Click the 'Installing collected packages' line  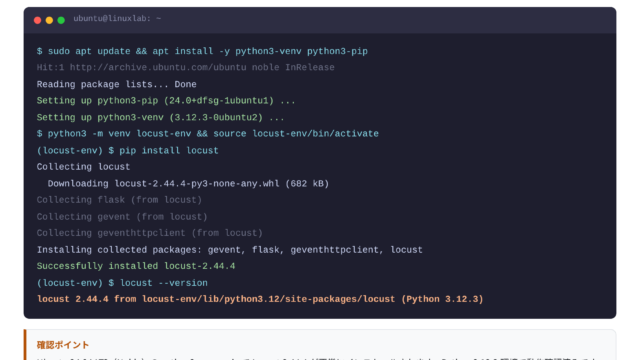(x=229, y=250)
